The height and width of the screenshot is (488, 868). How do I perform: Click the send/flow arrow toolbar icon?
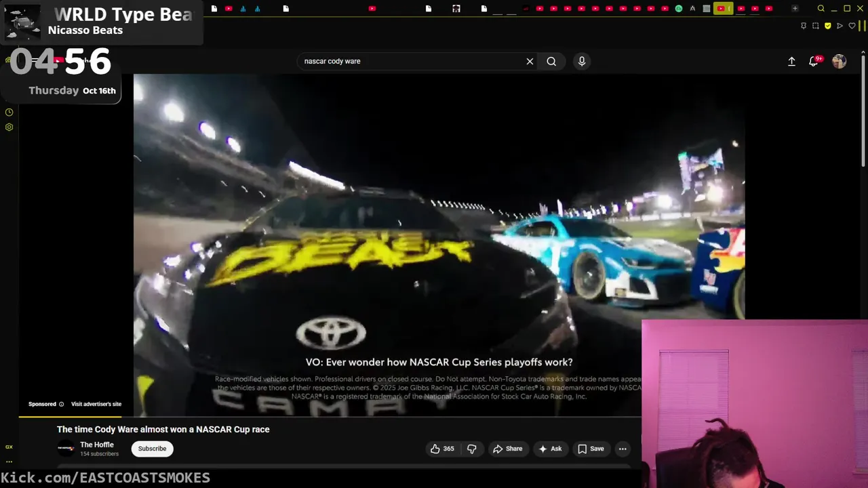tap(840, 26)
